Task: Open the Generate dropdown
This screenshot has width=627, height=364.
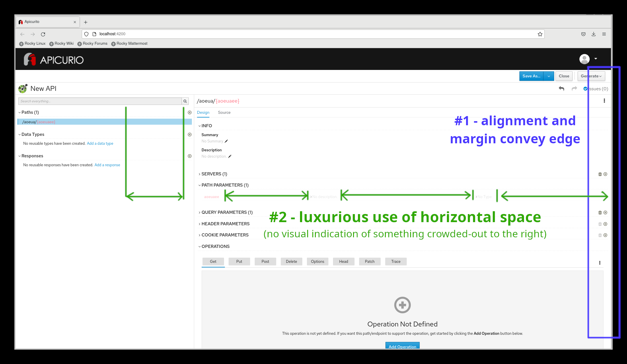Action: click(x=591, y=76)
